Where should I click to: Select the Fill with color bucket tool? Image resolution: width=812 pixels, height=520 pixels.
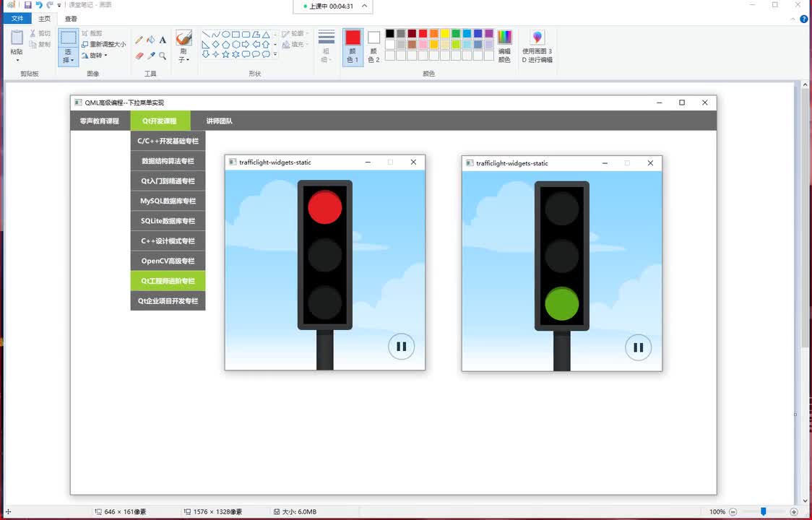click(151, 40)
